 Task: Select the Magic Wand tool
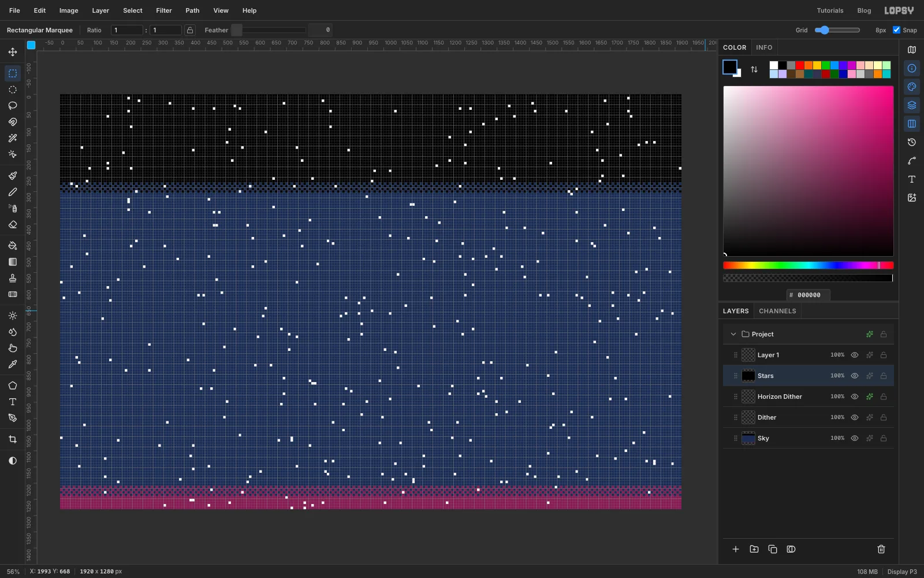pos(13,138)
